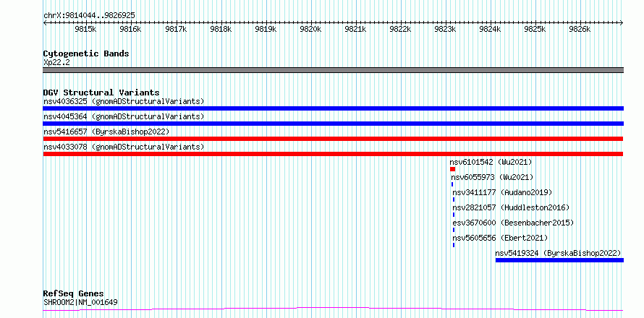
Task: Click the 9817k ruler position
Action: [x=176, y=29]
